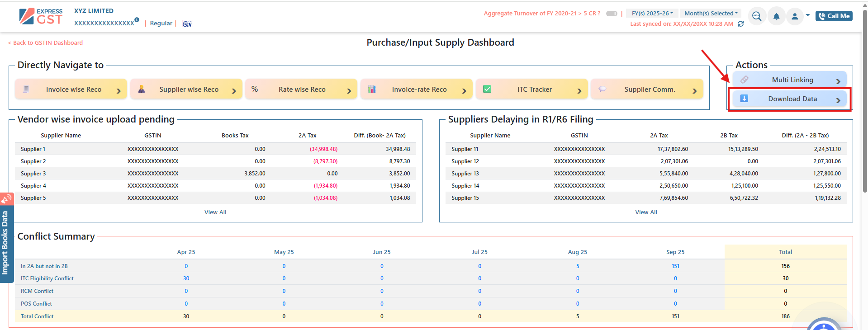Toggle the Aggregate Turnover switch
The height and width of the screenshot is (330, 868).
(x=612, y=14)
